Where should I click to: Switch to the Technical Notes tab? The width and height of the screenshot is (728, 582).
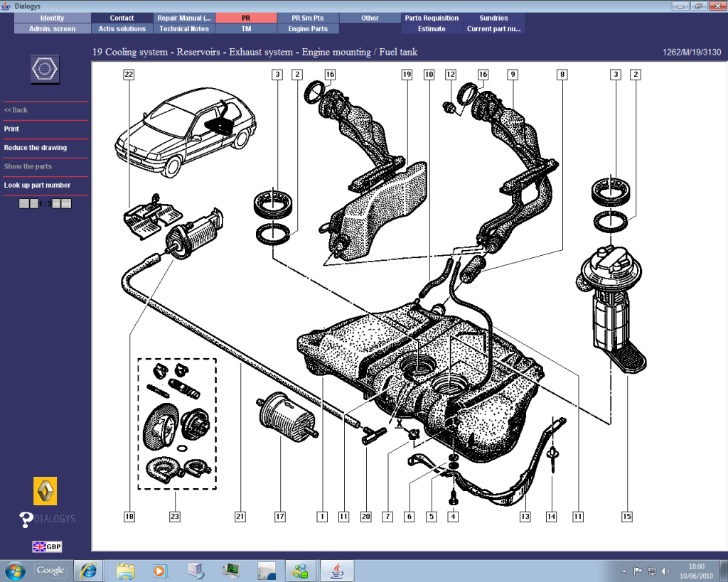(184, 29)
